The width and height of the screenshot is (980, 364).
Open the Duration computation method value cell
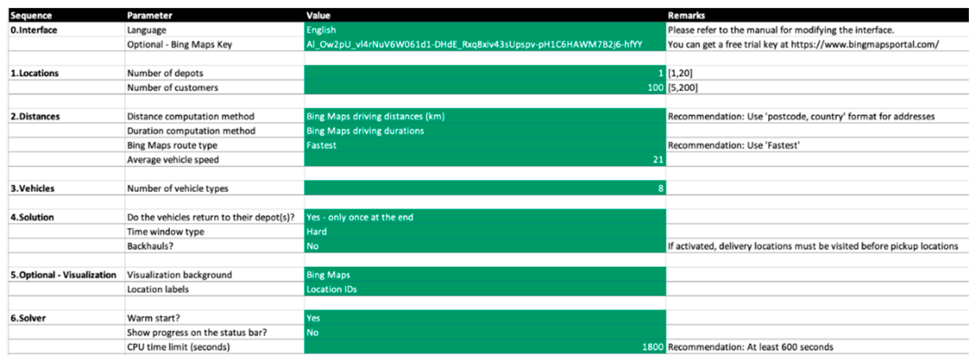pos(485,131)
